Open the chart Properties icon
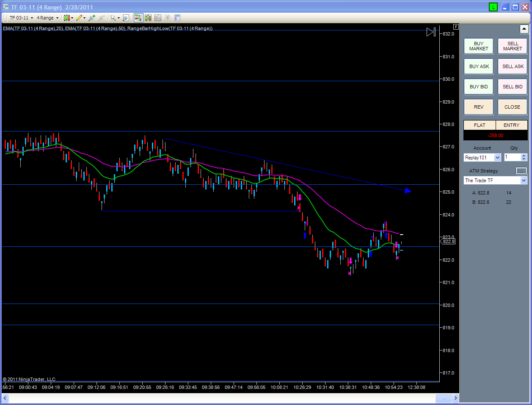The width and height of the screenshot is (532, 405). click(x=177, y=18)
